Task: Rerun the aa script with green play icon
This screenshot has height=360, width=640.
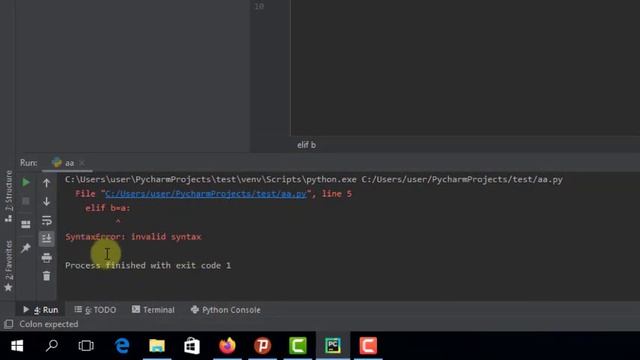Action: (x=26, y=182)
